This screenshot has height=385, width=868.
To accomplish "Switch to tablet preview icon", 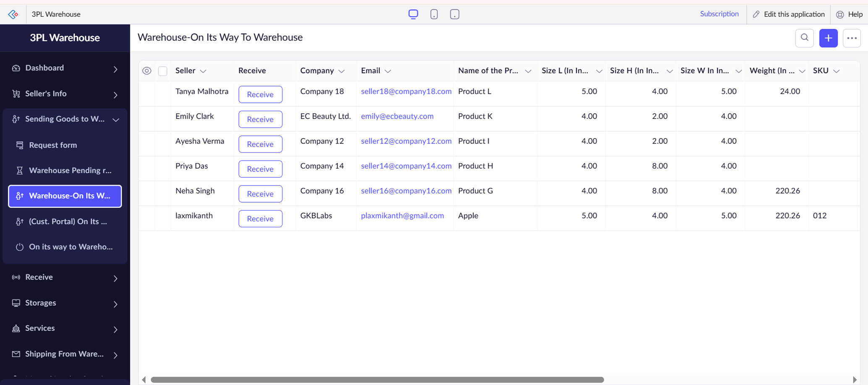I will [x=455, y=14].
